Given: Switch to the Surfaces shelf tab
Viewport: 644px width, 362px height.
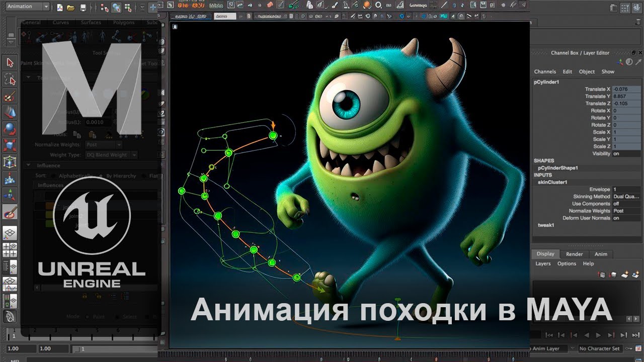Looking at the screenshot, I should pos(91,23).
